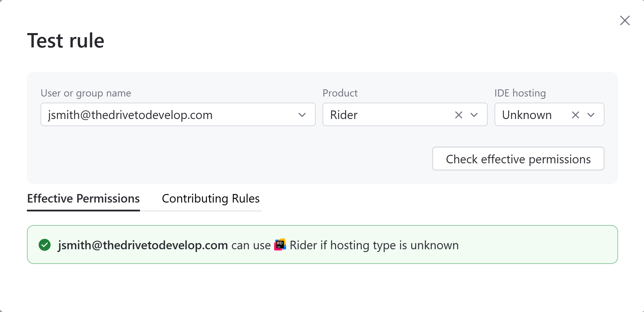Click the Unknown hosting combo box text
644x312 pixels.
[x=527, y=115]
